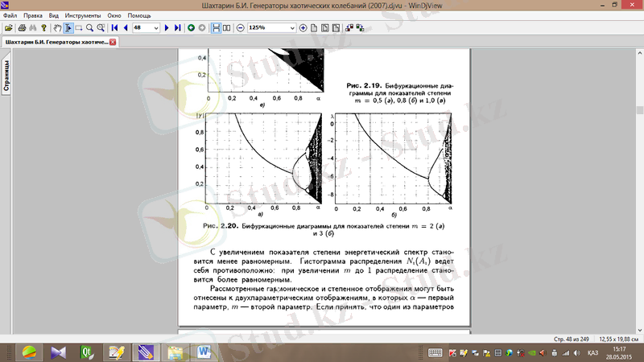Toggle facing pages layout mode

pos(227,27)
